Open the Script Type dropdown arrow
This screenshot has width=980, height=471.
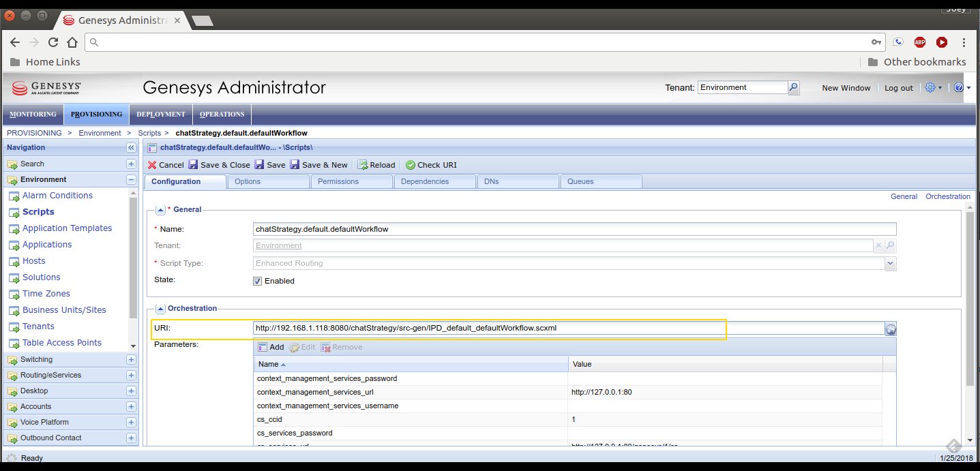[x=891, y=263]
